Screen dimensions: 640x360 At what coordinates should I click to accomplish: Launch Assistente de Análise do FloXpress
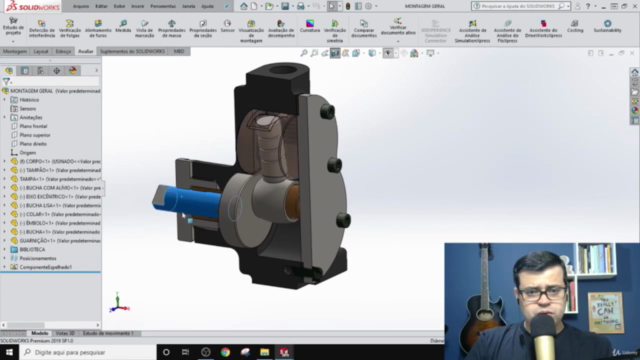click(x=507, y=31)
